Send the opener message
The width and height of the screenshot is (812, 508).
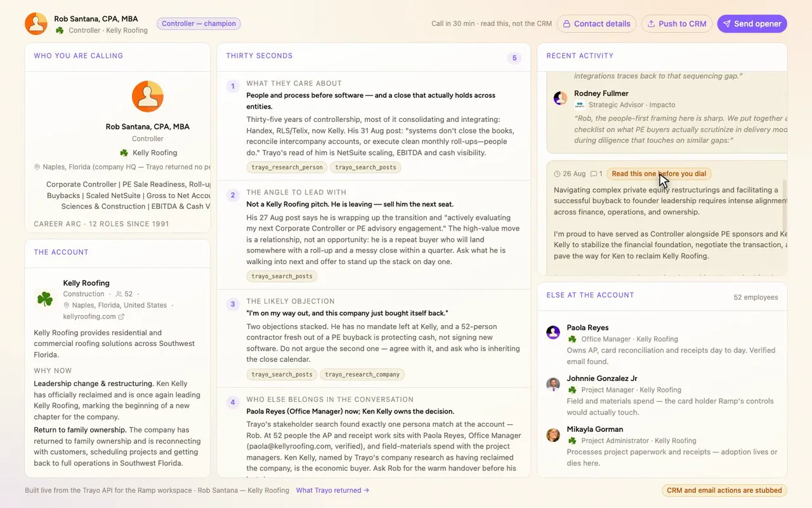click(752, 24)
